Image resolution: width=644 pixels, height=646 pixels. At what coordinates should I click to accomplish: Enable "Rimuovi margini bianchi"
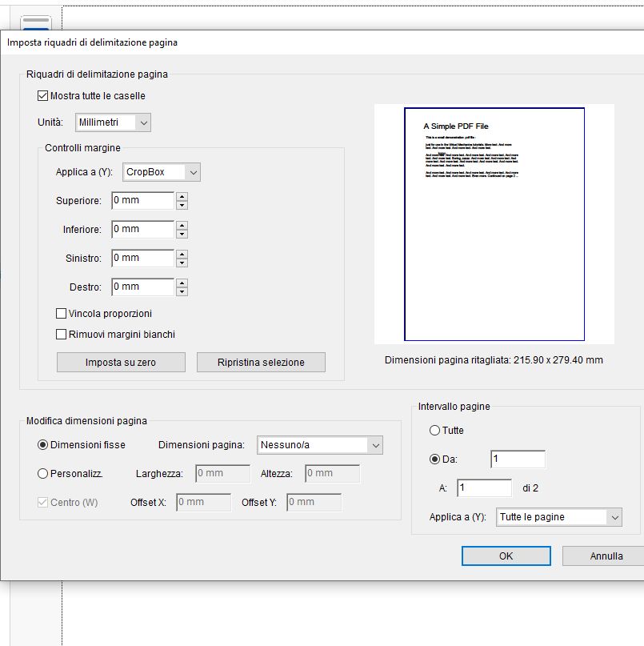pyautogui.click(x=60, y=334)
